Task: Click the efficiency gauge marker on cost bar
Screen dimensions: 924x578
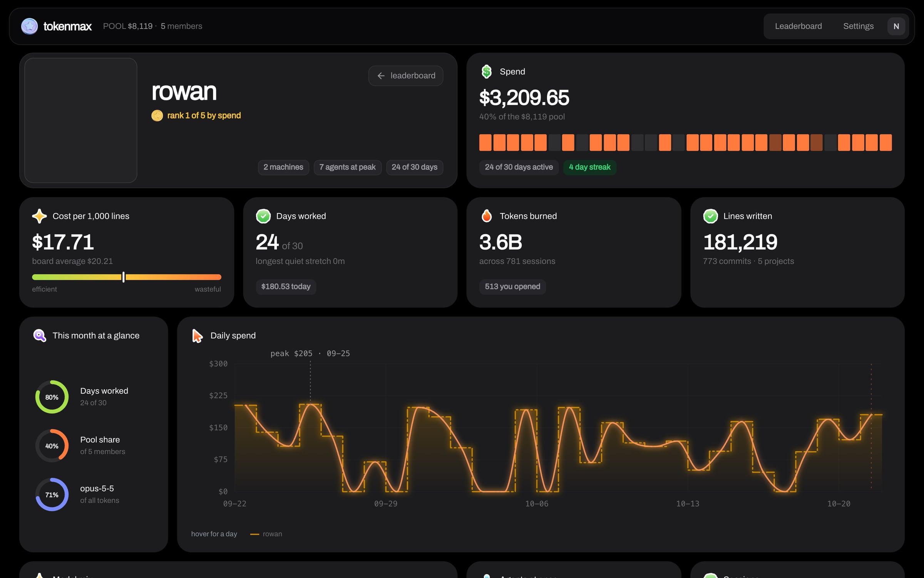Action: [124, 277]
